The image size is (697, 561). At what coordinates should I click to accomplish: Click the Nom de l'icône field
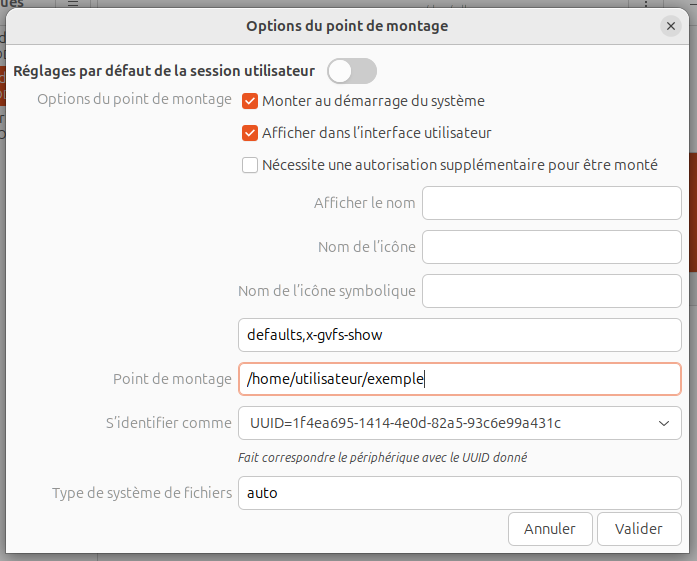tap(551, 247)
